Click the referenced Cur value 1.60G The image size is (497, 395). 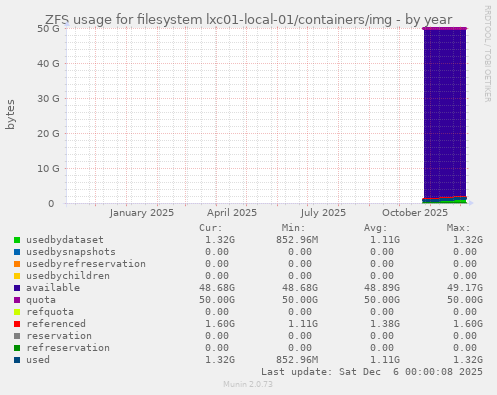[x=220, y=324]
